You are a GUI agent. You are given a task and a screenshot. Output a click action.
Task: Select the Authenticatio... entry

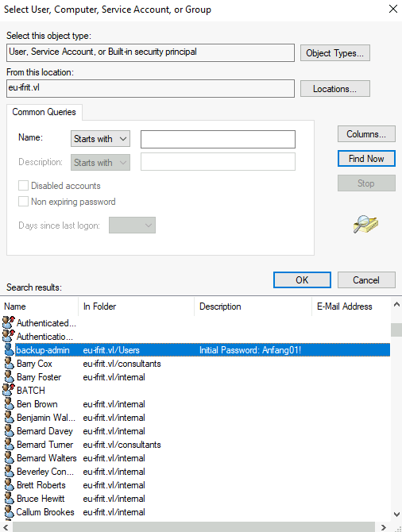pos(195,336)
